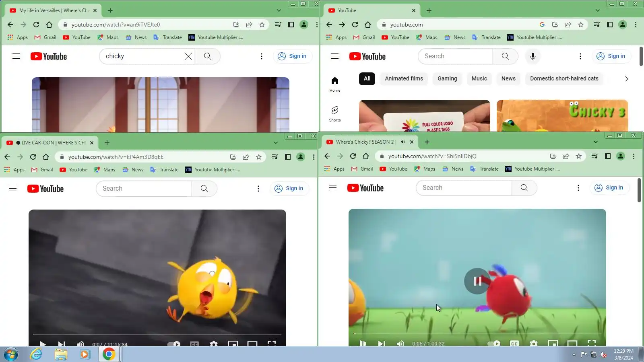Open media controls in the SEASON 2 window toolbar

[594, 156]
